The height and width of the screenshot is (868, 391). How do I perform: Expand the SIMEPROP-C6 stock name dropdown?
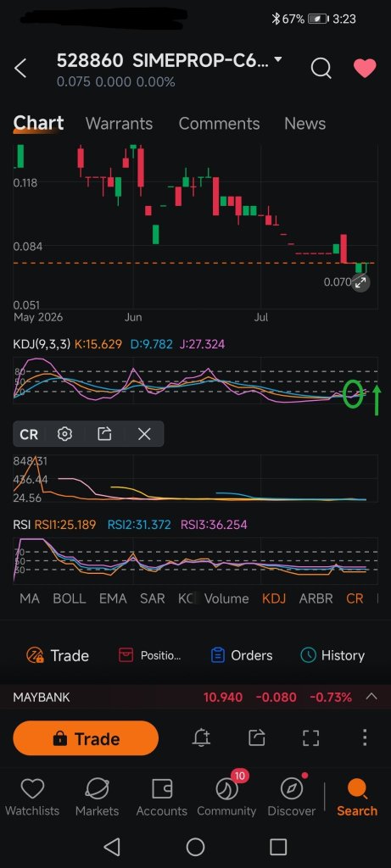[x=278, y=59]
